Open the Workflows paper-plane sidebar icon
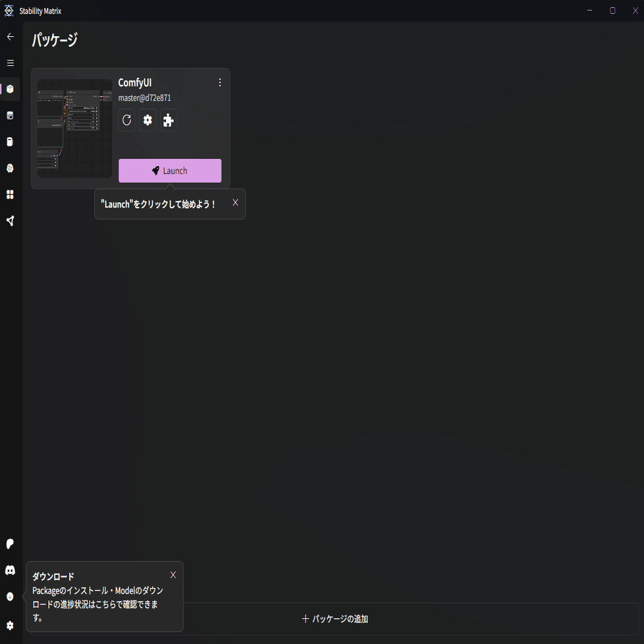The width and height of the screenshot is (644, 644). [x=11, y=221]
